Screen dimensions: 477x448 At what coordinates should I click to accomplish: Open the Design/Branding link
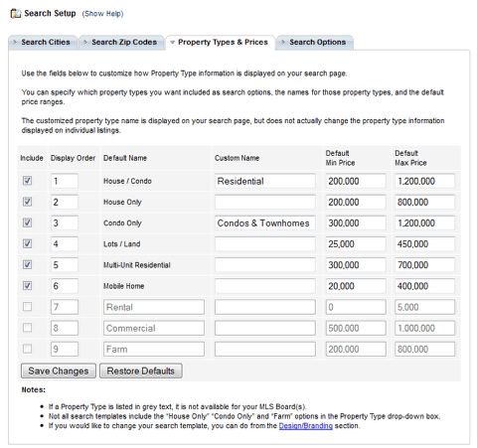[x=305, y=426]
